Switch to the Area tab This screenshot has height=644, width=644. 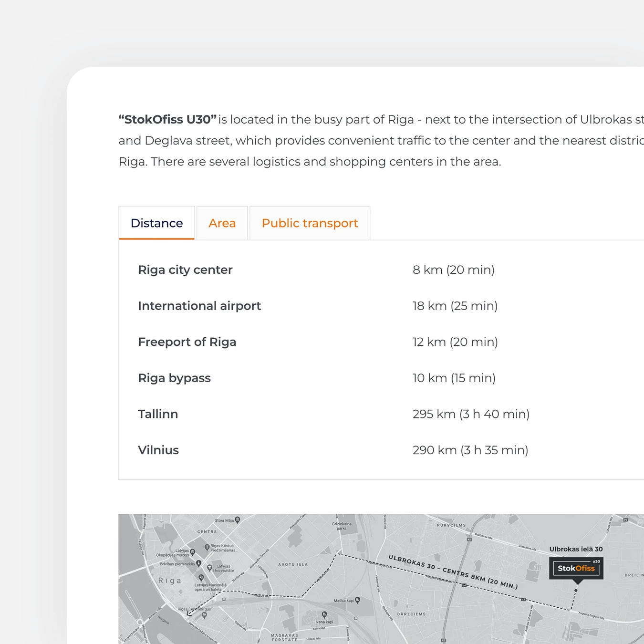coord(222,223)
